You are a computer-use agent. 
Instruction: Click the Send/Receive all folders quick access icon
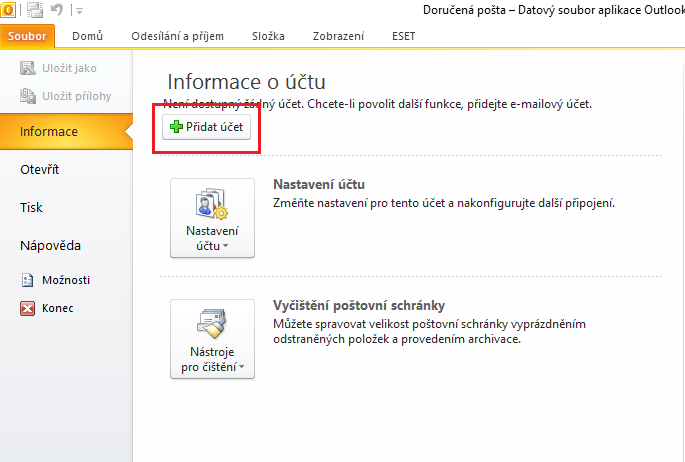pos(36,10)
